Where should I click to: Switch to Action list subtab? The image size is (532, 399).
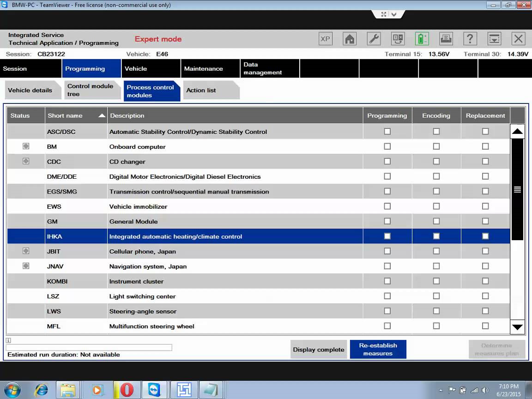(x=211, y=90)
